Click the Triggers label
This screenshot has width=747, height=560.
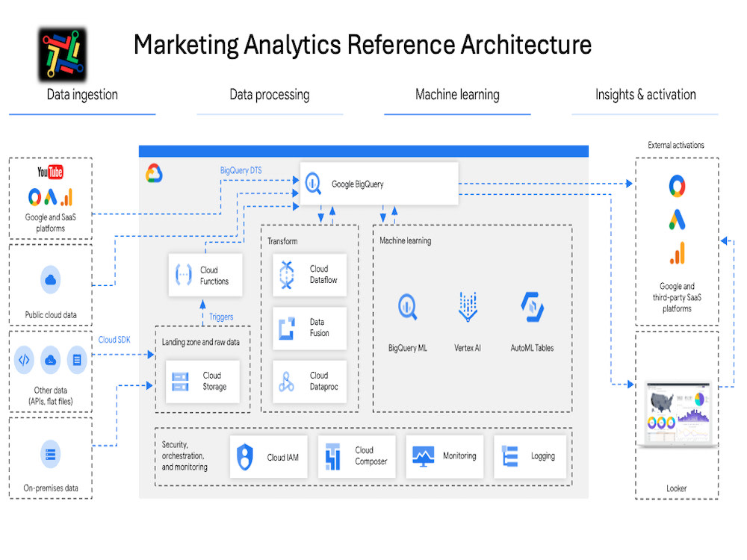pyautogui.click(x=221, y=317)
